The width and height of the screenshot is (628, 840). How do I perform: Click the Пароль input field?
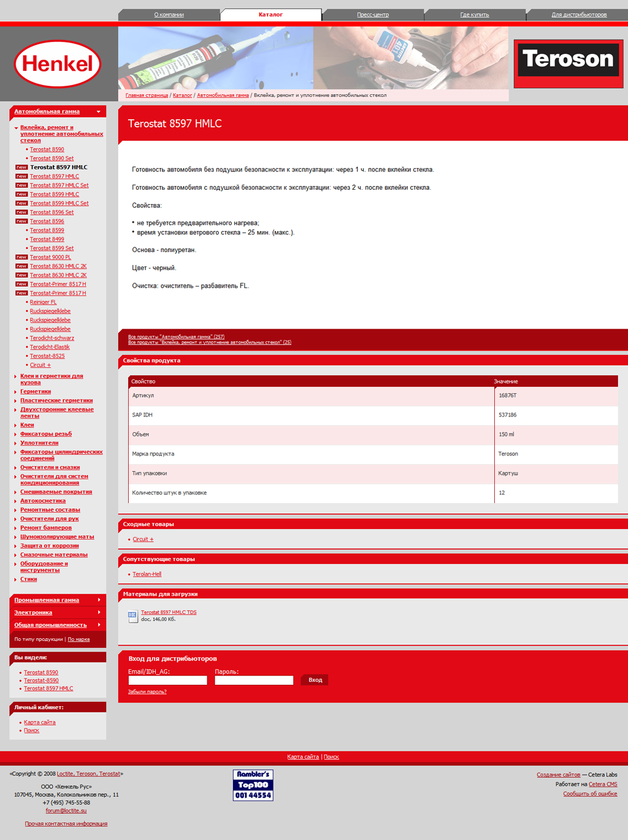pyautogui.click(x=254, y=680)
